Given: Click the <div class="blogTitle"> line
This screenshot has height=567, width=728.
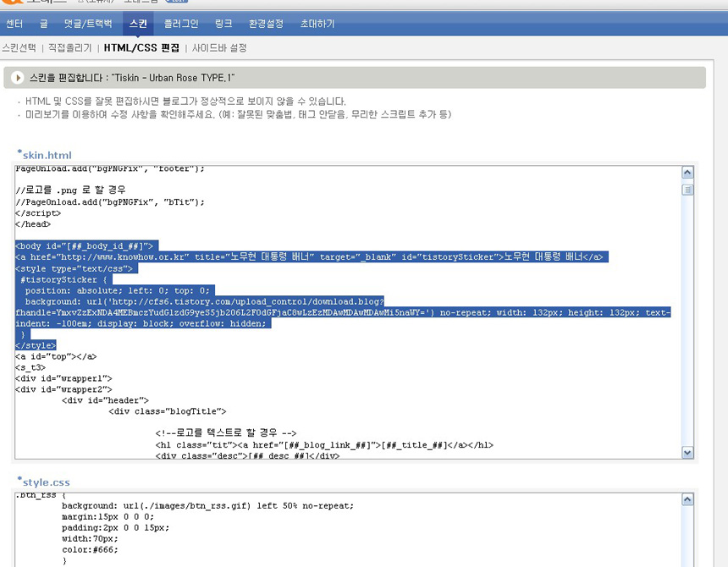Looking at the screenshot, I should [x=168, y=411].
